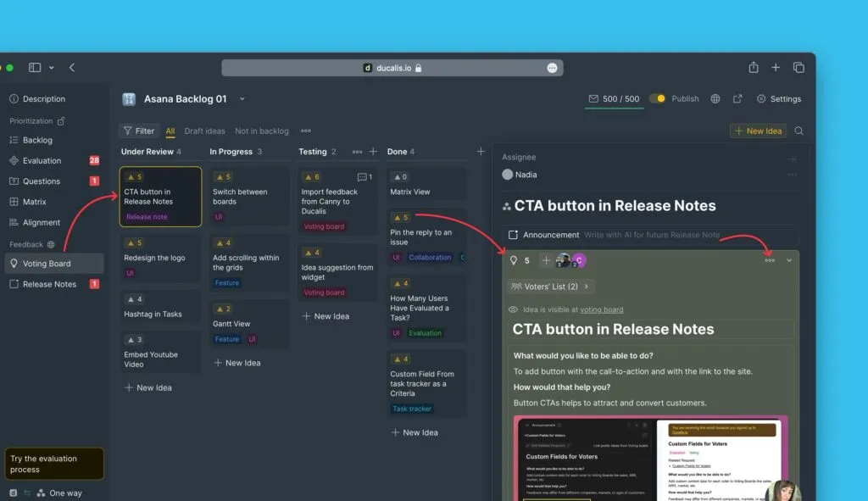This screenshot has height=501, width=868.
Task: Select the Not in backlog tab
Action: click(261, 131)
